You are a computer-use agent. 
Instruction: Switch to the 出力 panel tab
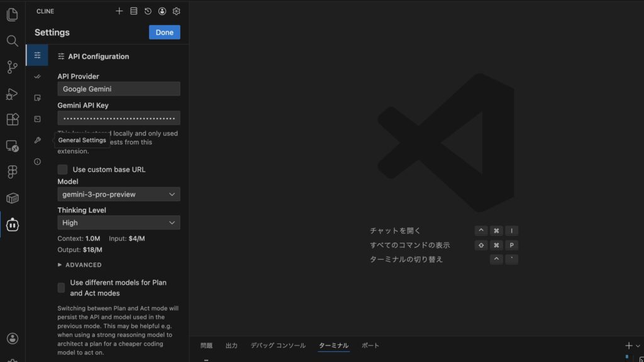[231, 346]
